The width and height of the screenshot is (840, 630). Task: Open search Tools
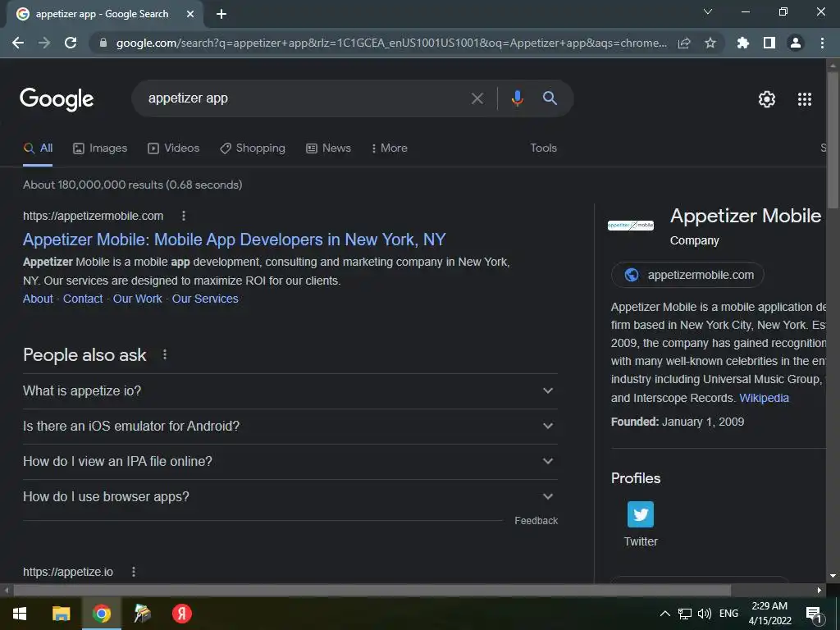[543, 148]
